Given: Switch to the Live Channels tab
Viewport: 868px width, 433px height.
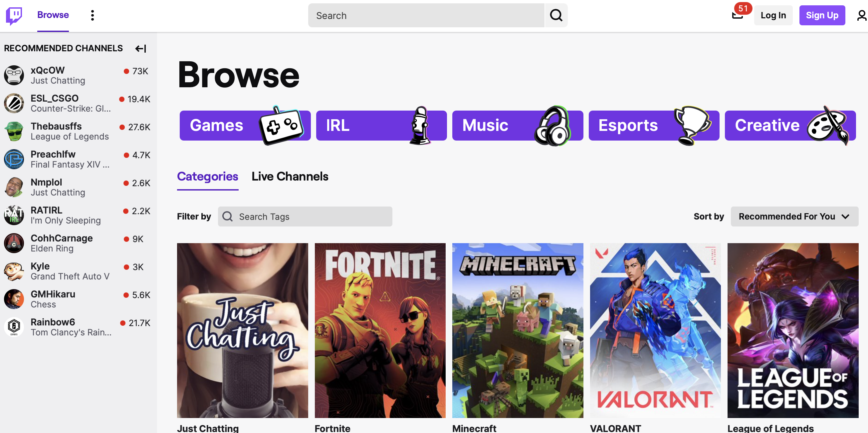Looking at the screenshot, I should (x=290, y=177).
